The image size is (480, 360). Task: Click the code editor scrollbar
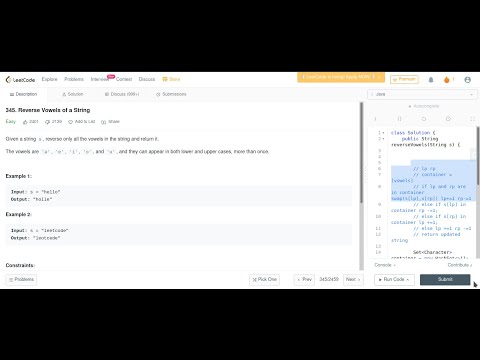(x=478, y=156)
